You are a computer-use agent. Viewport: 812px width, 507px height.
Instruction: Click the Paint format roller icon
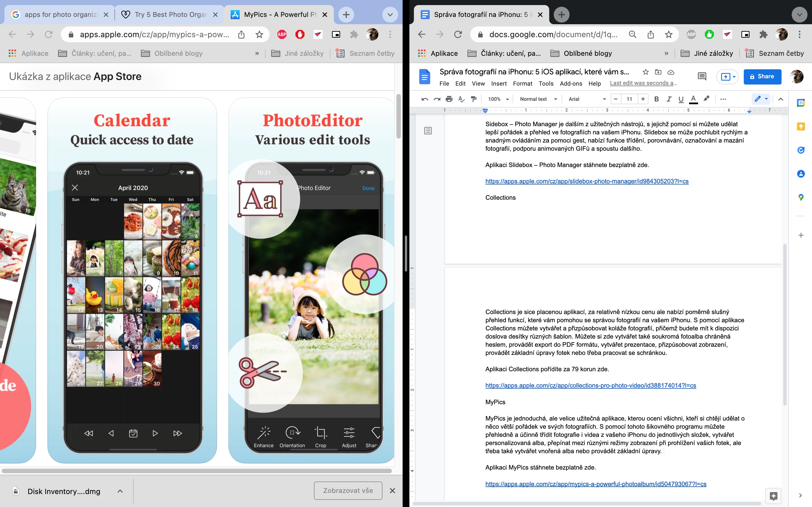(x=473, y=99)
